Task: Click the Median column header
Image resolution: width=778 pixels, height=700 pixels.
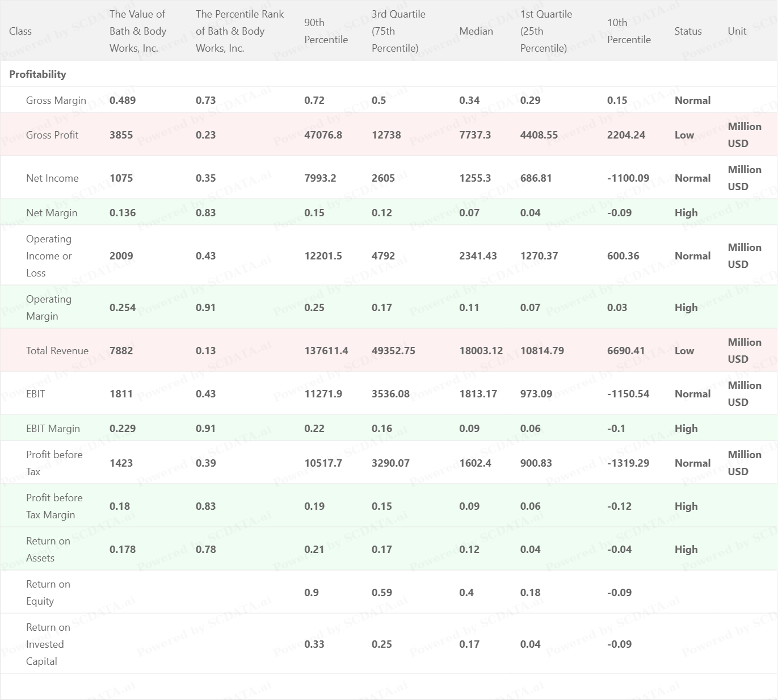Action: (x=476, y=31)
